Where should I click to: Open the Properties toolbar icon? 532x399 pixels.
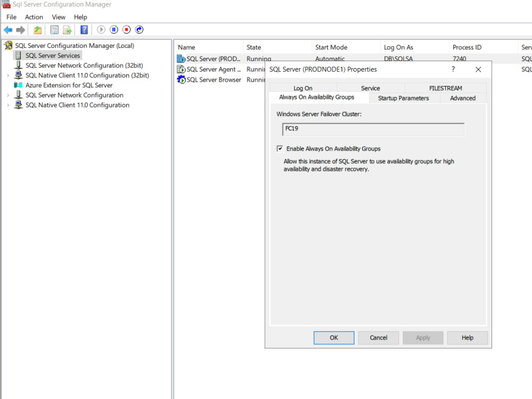[54, 30]
